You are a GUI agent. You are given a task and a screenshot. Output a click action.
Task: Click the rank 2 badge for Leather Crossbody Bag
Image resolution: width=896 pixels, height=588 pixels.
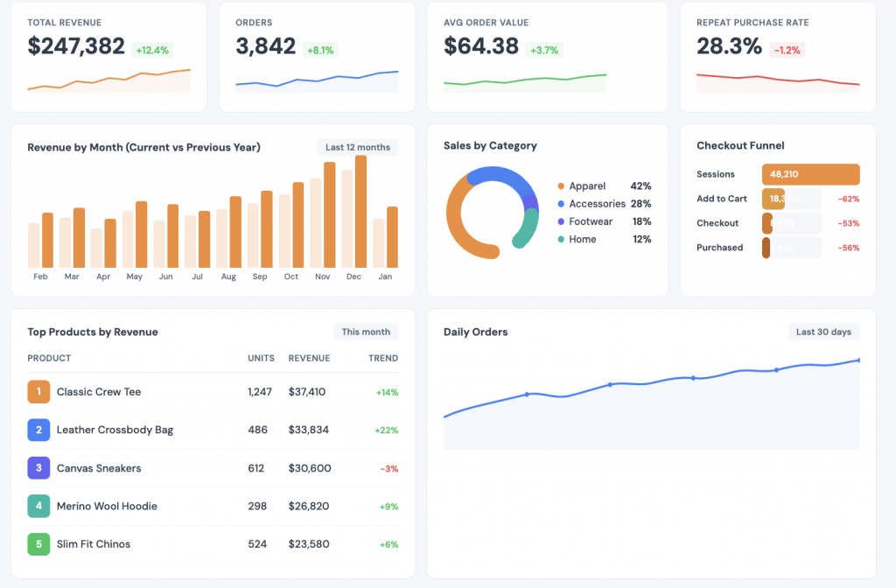click(38, 430)
